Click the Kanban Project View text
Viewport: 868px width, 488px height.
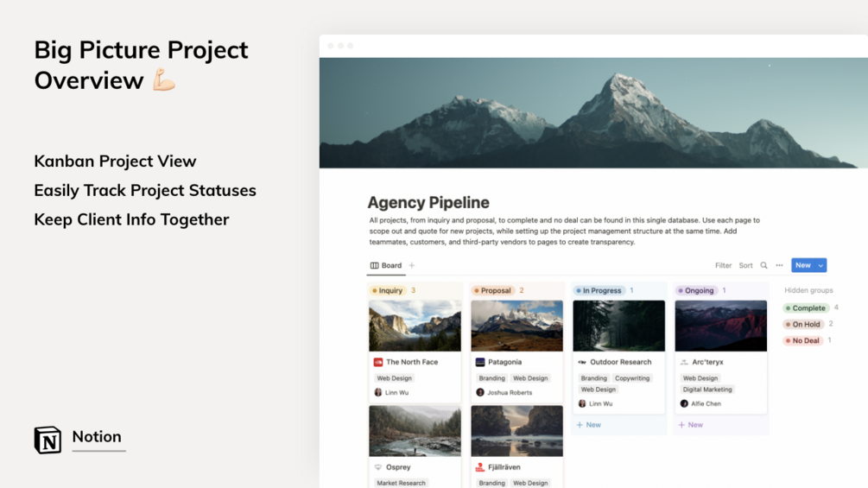coord(115,161)
